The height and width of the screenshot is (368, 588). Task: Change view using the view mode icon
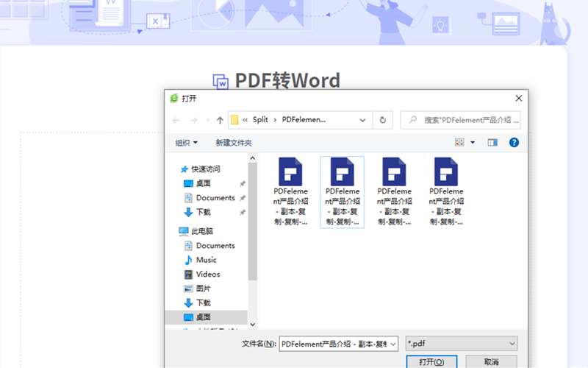tap(460, 142)
